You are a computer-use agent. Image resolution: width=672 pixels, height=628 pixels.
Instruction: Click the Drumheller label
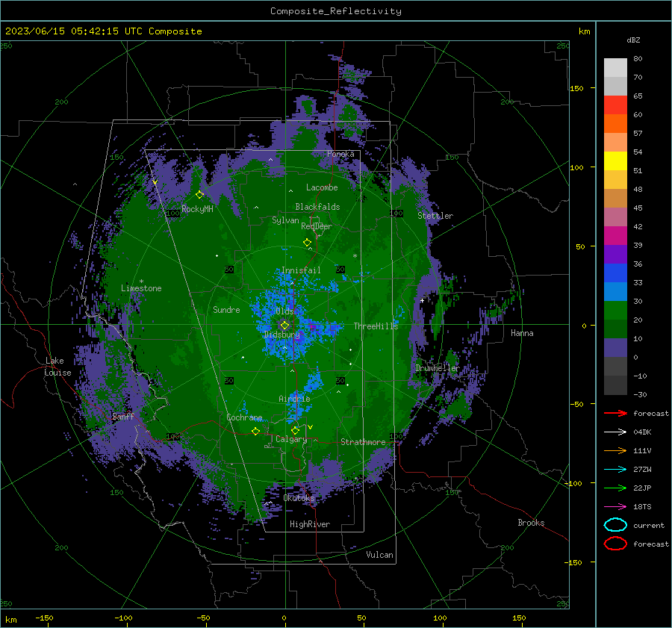point(438,368)
